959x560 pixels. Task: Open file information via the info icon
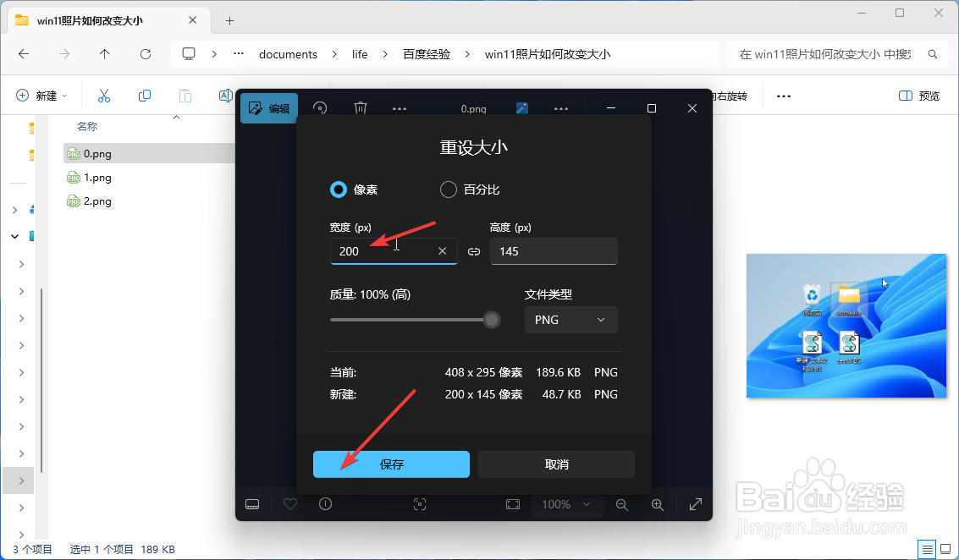pyautogui.click(x=325, y=504)
